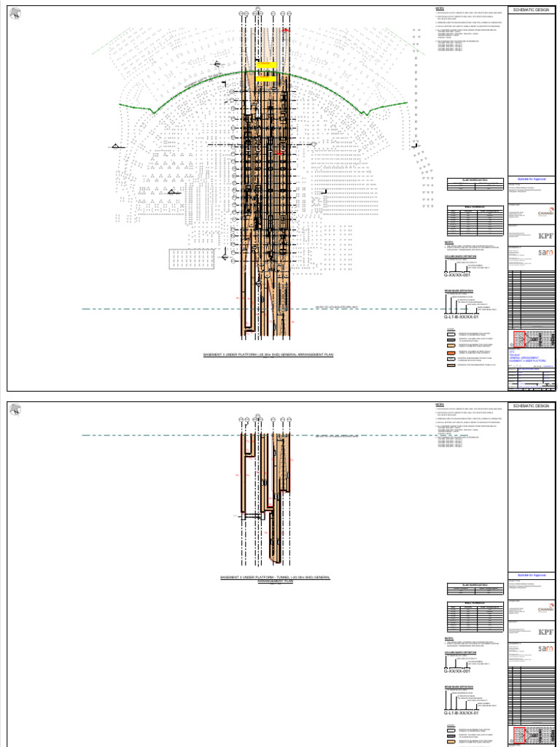Click G-XX/XX-001 column mark on first sheet
This screenshot has width=560, height=747.
(456, 275)
